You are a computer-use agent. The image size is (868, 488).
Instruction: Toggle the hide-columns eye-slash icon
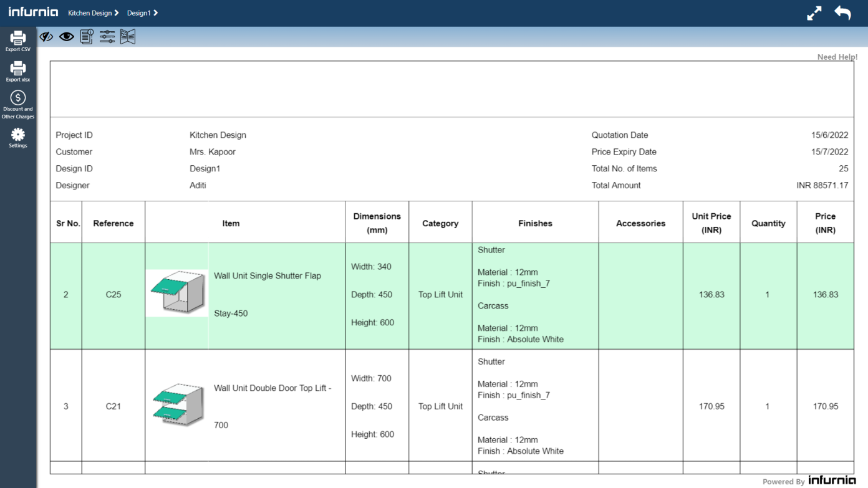[46, 36]
